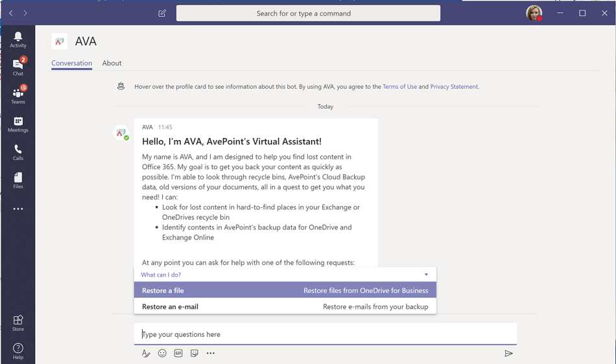Go to Teams in left sidebar
This screenshot has width=616, height=364.
pyautogui.click(x=18, y=95)
